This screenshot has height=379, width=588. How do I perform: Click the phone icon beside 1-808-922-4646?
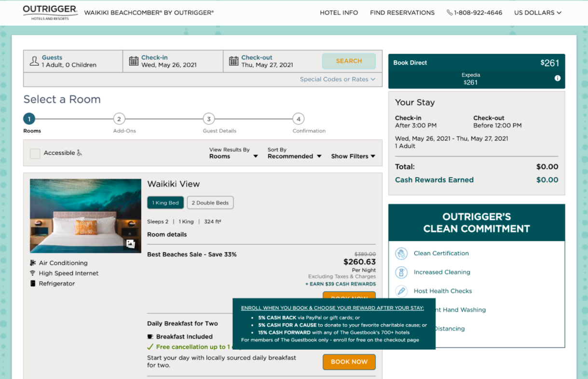[x=450, y=13]
